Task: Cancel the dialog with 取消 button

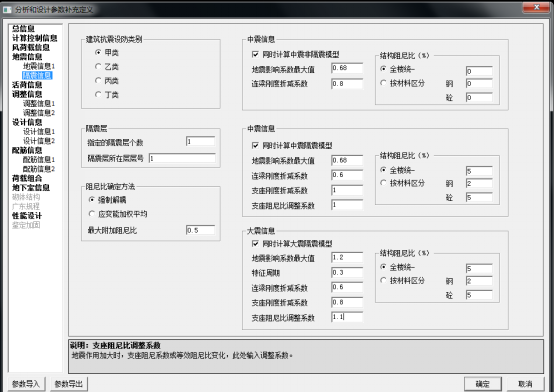Action: point(525,384)
